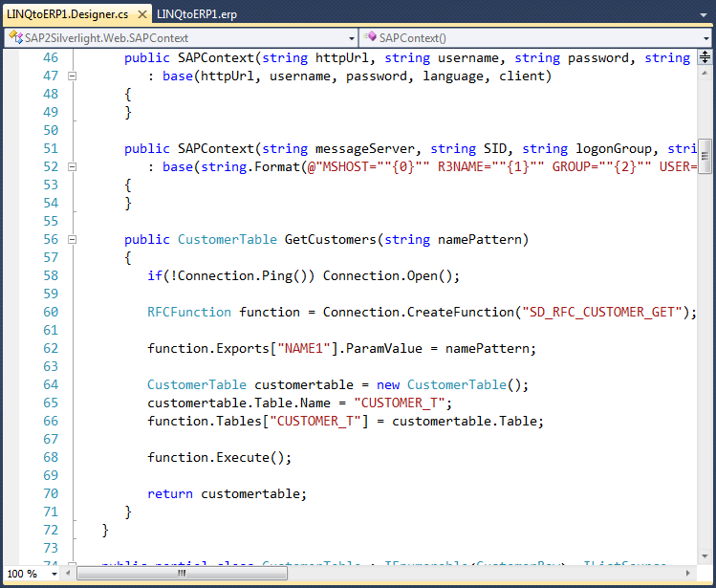Click the GetCustomers method name
Viewport: 716px width, 588px height.
pos(330,239)
